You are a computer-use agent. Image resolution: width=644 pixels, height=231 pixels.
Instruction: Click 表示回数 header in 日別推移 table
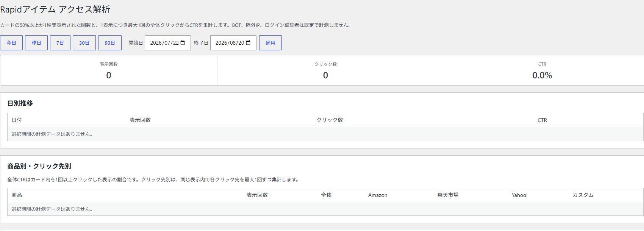[x=140, y=120]
